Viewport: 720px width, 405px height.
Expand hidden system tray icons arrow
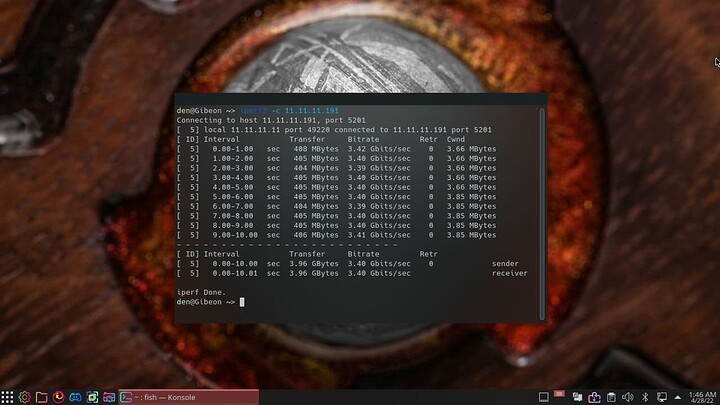(x=677, y=397)
